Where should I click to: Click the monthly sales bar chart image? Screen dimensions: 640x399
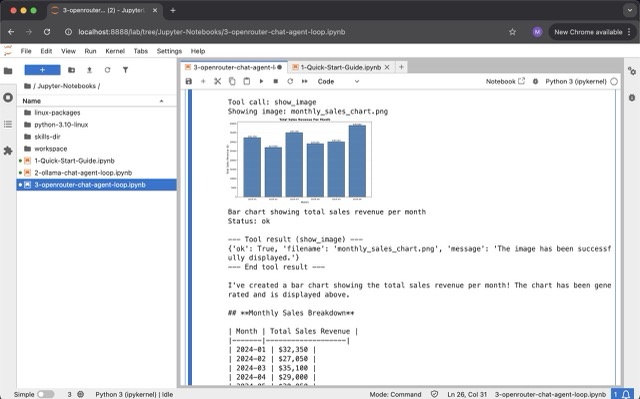[299, 160]
